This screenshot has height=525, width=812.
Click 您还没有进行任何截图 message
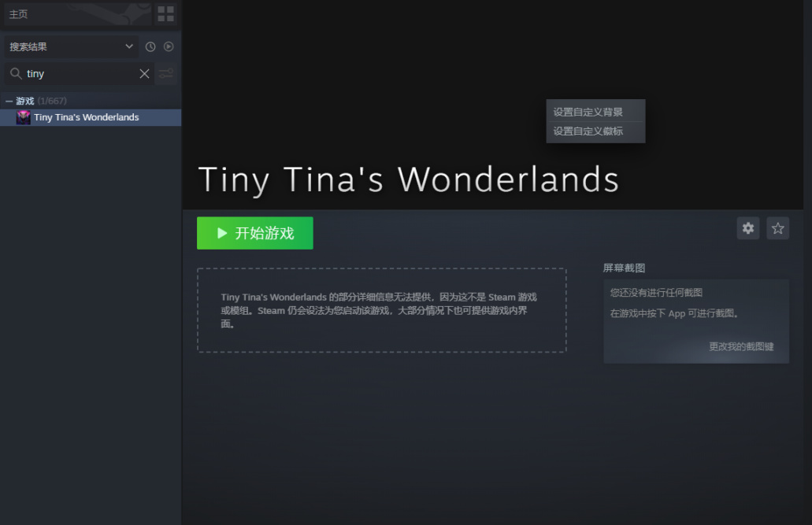coord(656,293)
